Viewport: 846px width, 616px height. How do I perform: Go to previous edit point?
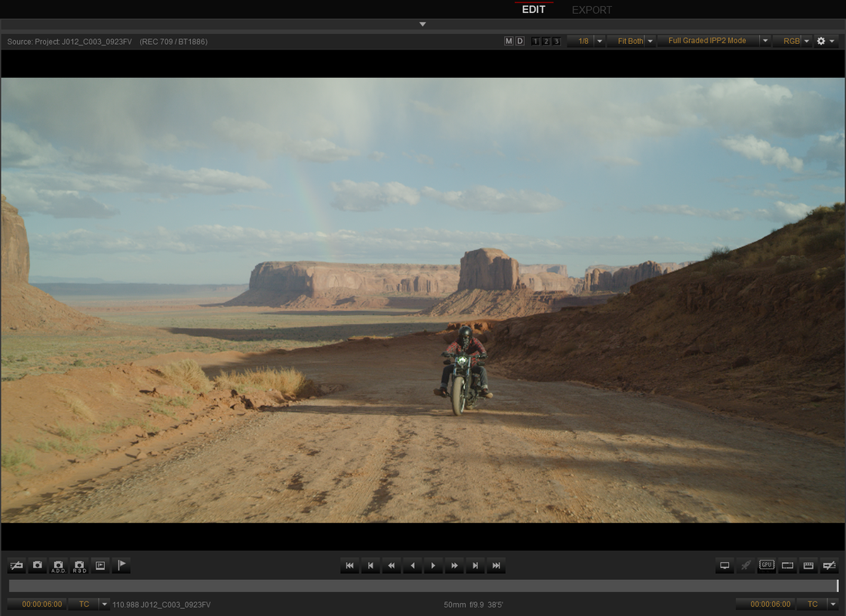[x=371, y=565]
